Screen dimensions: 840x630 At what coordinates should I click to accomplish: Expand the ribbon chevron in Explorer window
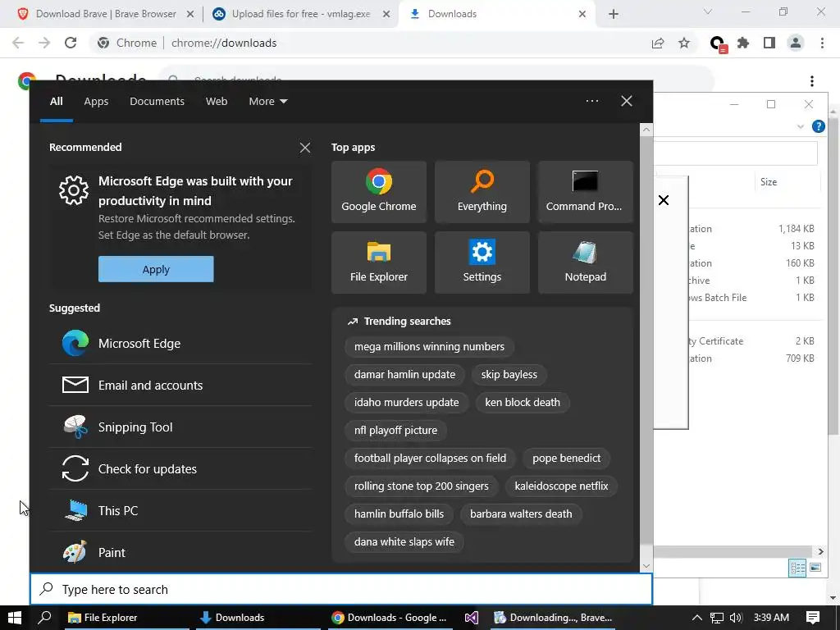pos(801,126)
